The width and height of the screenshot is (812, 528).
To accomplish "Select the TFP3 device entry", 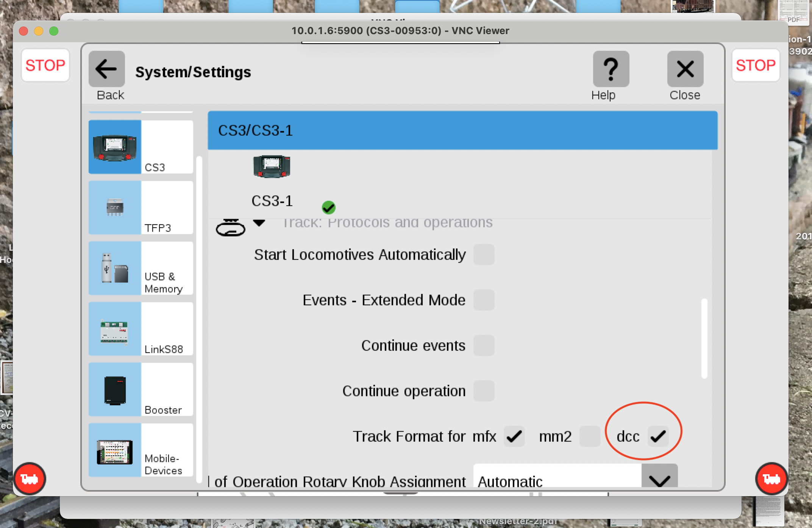I will click(141, 208).
